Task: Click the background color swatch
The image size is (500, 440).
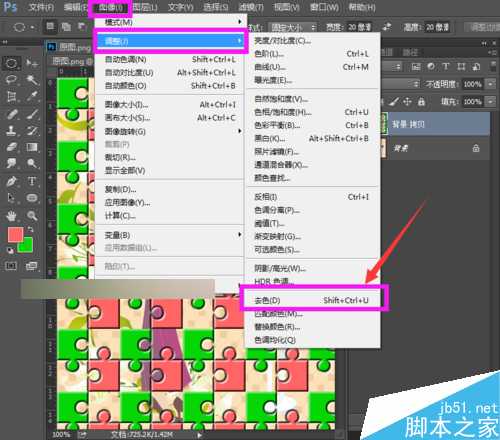Action: (x=27, y=247)
